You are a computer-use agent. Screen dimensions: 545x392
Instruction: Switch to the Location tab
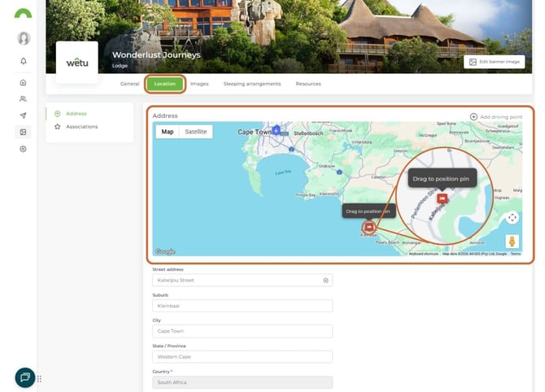pyautogui.click(x=164, y=84)
